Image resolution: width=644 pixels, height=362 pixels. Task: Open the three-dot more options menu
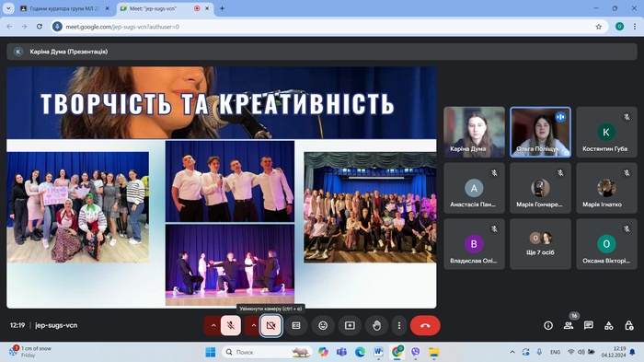point(399,325)
